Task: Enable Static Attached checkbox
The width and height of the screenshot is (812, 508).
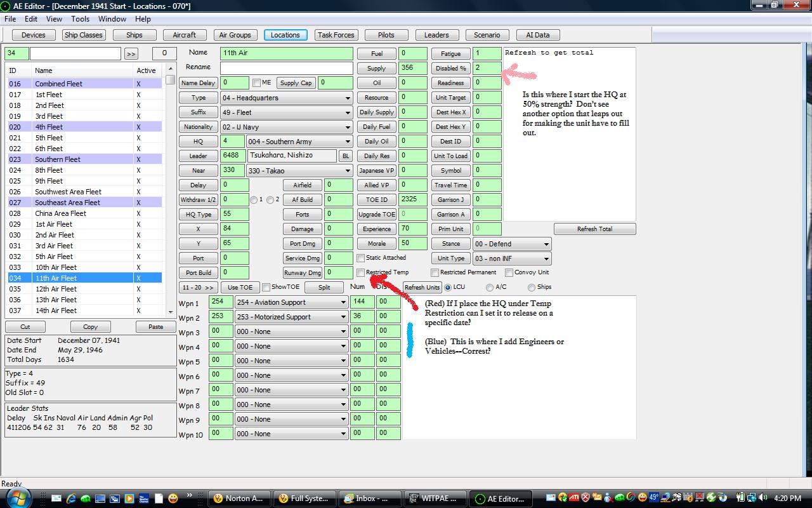Action: pos(360,258)
